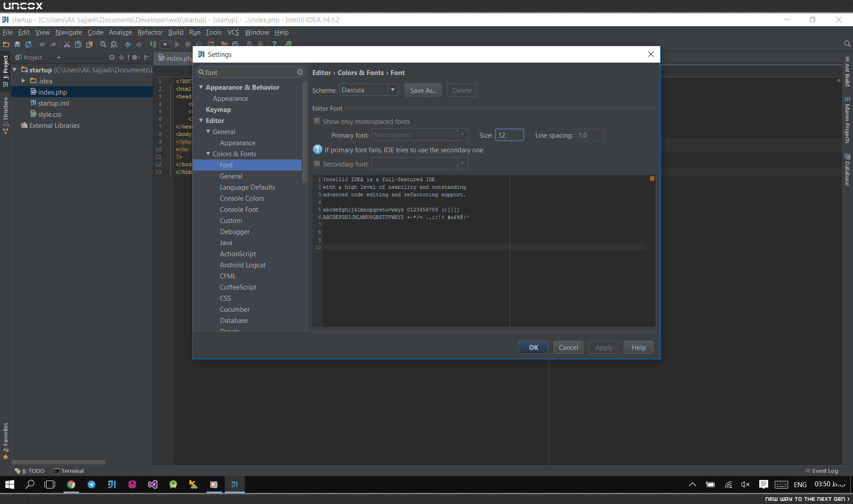The height and width of the screenshot is (504, 853).
Task: Close the Settings dialog
Action: coord(651,54)
